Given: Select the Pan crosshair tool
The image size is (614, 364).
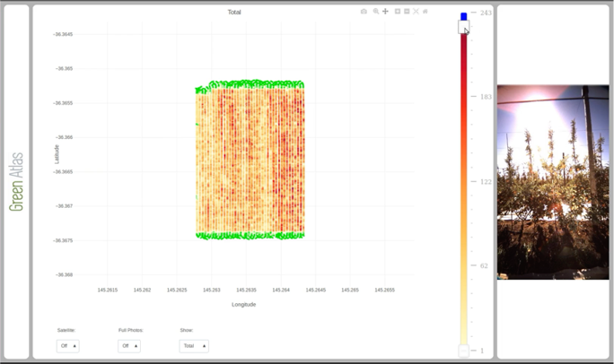Looking at the screenshot, I should pyautogui.click(x=385, y=12).
